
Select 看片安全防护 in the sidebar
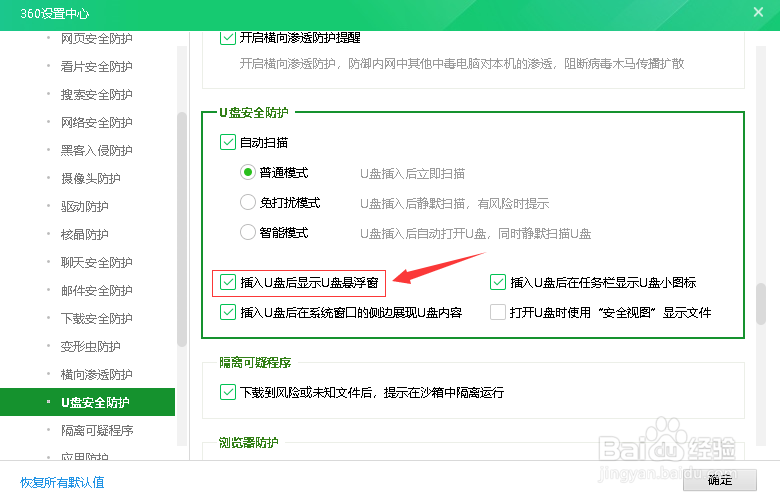[x=97, y=66]
